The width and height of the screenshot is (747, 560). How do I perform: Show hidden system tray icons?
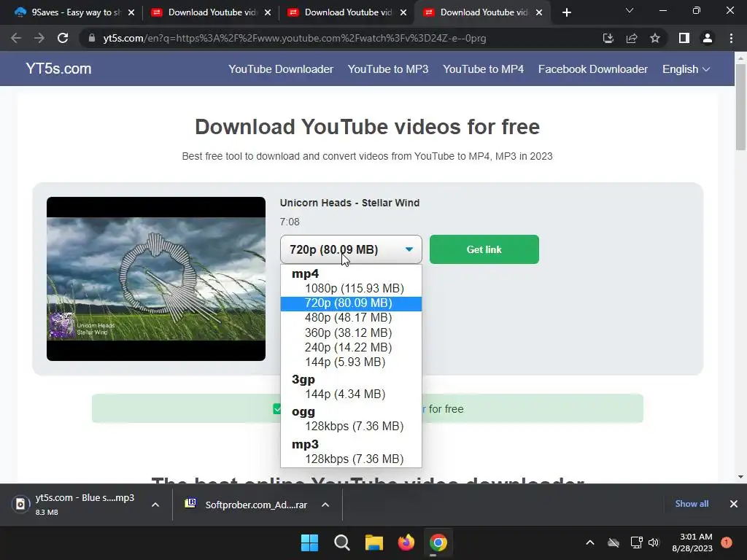[x=589, y=542]
